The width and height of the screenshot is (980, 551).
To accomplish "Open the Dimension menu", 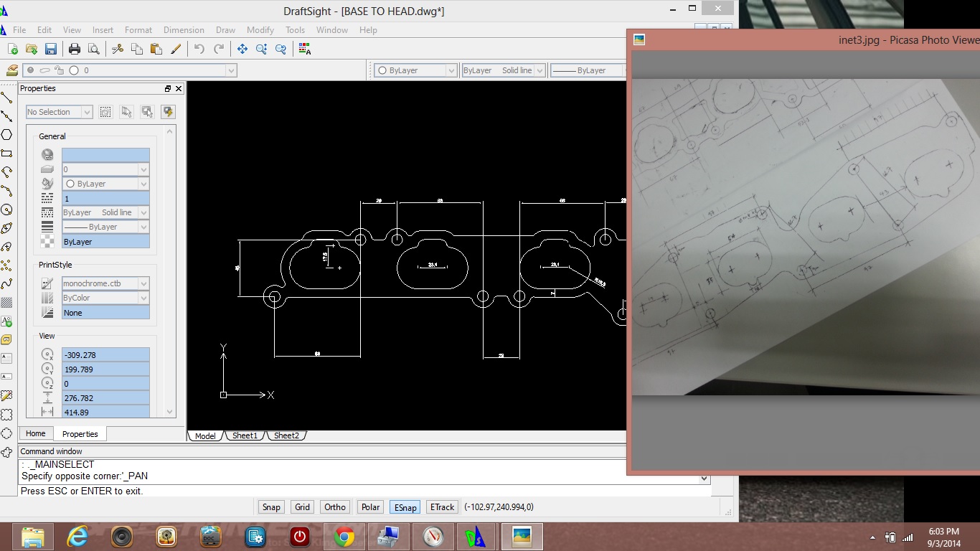I will [x=184, y=30].
